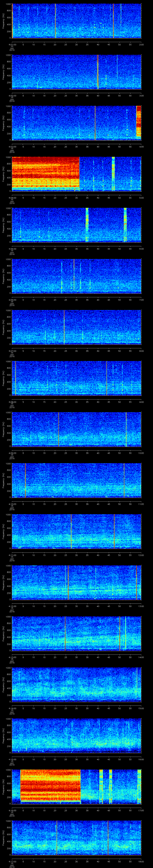The height and width of the screenshot is (868, 153).
Task: Click the 4:01:00 time label
Action: 12,44
